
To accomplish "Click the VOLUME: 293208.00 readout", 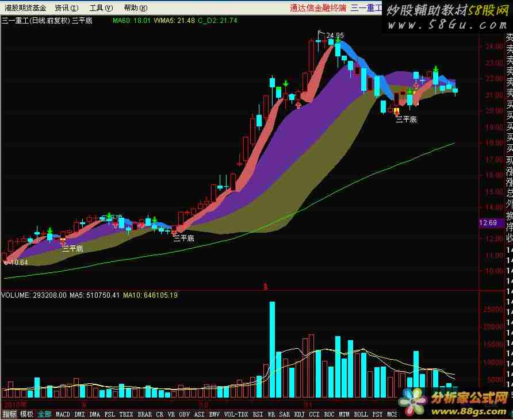I will coord(34,295).
